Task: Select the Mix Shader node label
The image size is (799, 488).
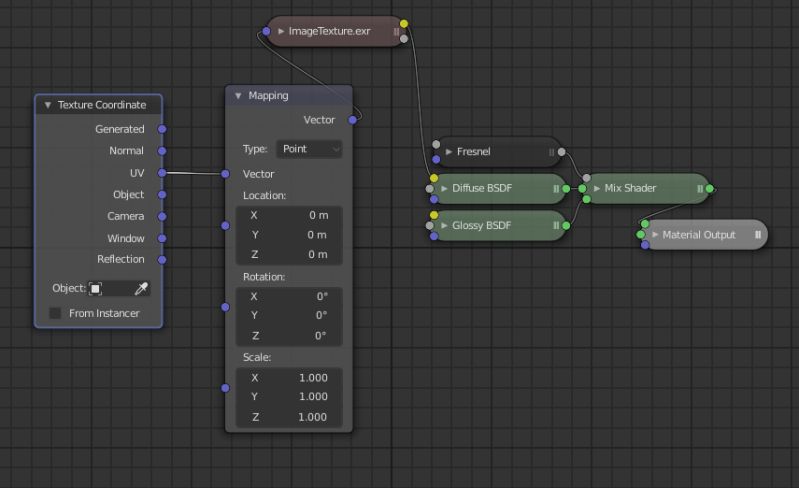Action: pyautogui.click(x=630, y=188)
